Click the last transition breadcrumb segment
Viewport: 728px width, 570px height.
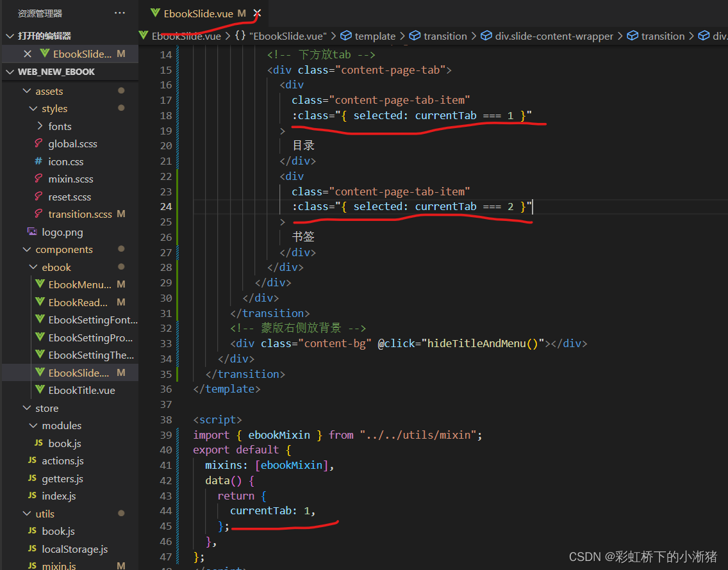click(x=656, y=37)
